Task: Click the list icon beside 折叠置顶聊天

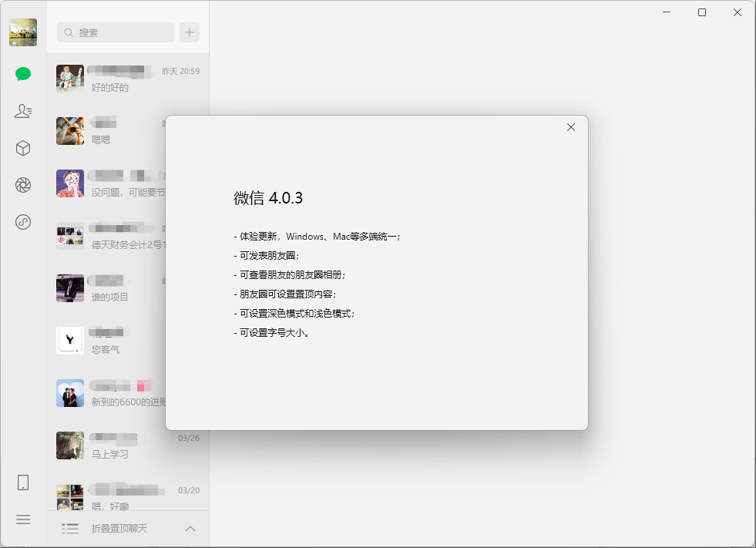Action: pyautogui.click(x=70, y=529)
